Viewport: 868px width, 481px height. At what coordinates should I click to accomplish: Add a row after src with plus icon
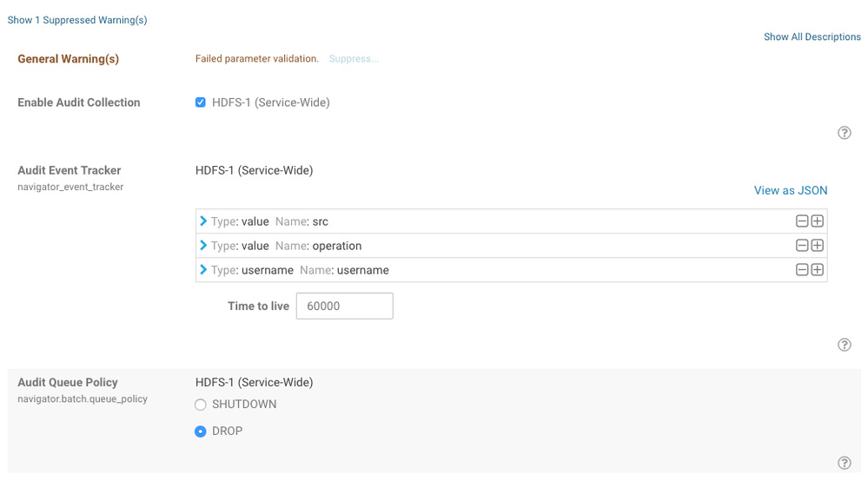pyautogui.click(x=817, y=221)
